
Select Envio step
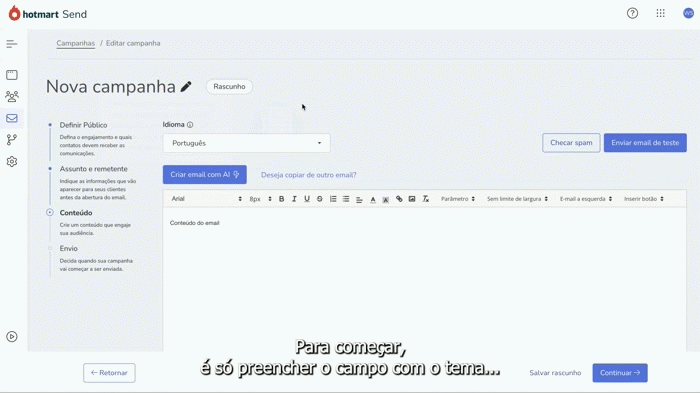[x=68, y=248]
